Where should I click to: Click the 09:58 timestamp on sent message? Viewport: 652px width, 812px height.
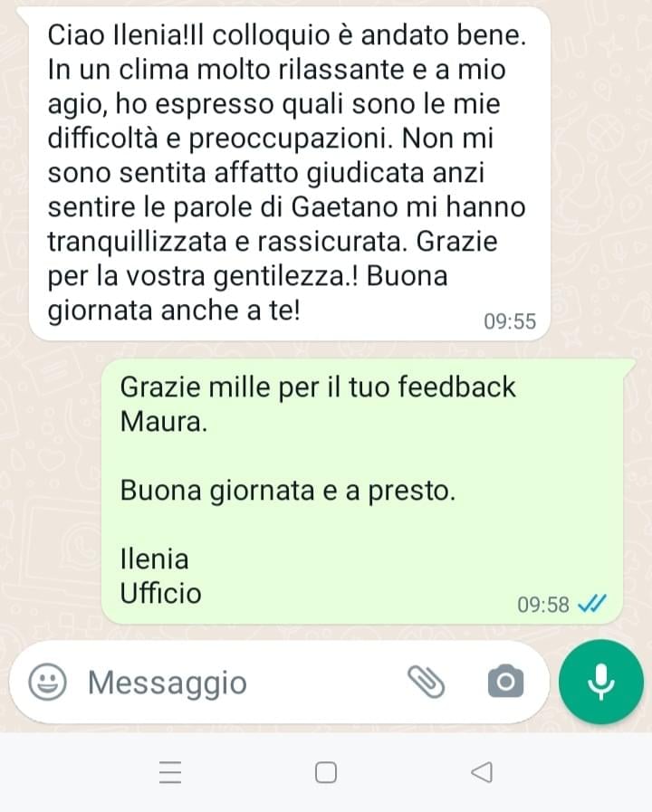[x=543, y=605]
